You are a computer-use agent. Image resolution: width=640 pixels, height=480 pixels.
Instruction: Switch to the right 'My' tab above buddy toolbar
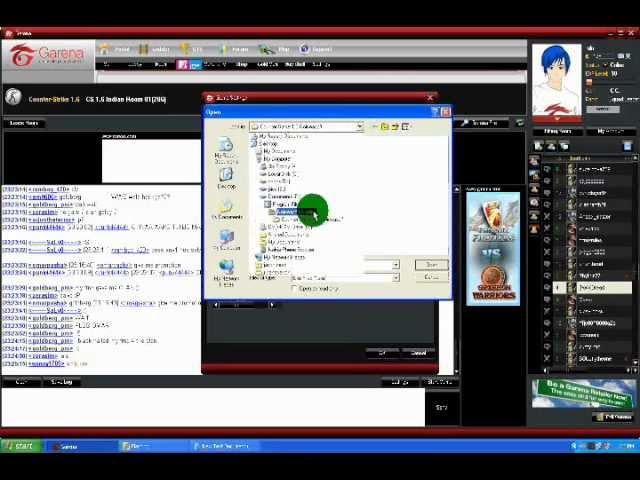coord(611,131)
